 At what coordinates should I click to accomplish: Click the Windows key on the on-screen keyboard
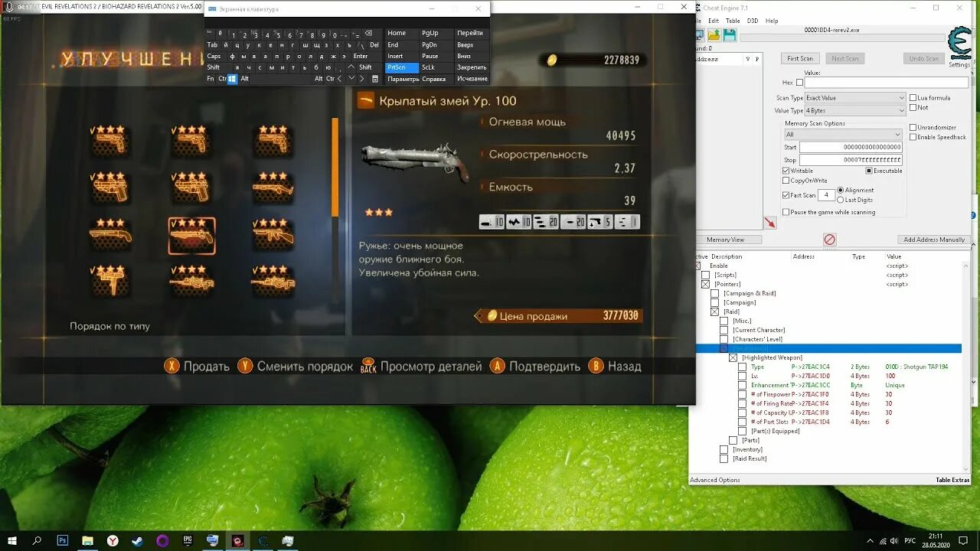point(232,79)
